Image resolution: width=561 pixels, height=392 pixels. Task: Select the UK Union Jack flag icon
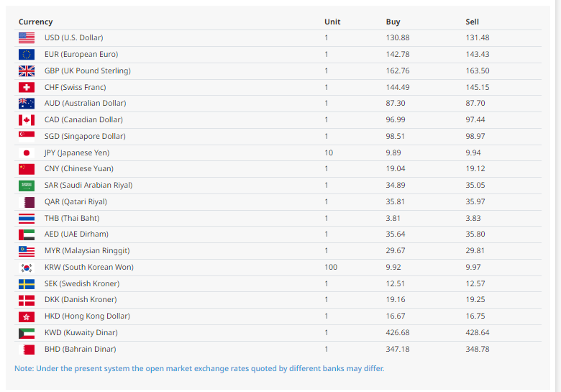pos(27,71)
